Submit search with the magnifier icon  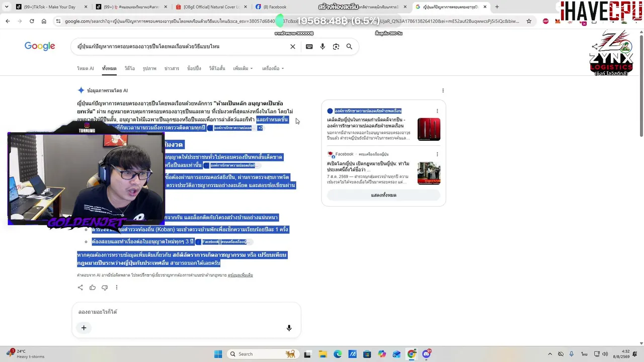[349, 47]
